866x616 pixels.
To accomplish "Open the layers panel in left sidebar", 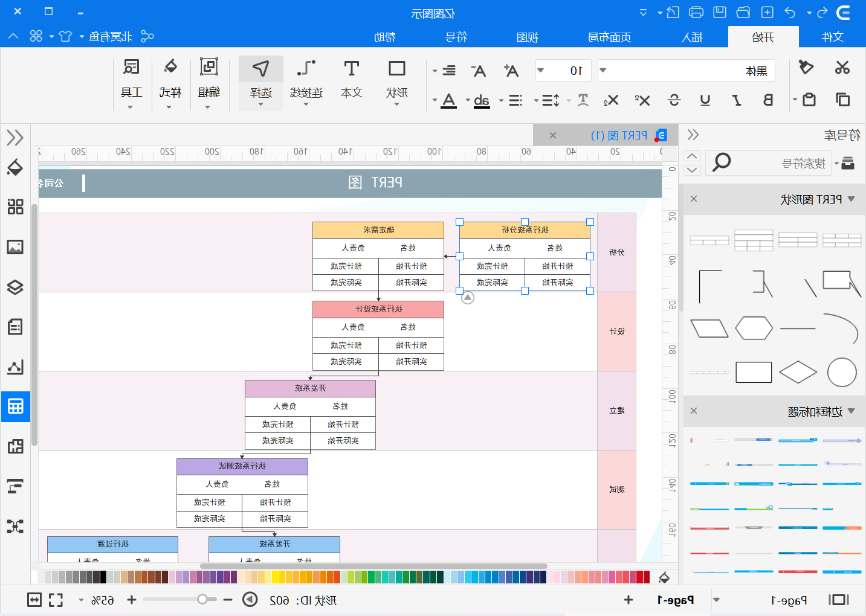I will pyautogui.click(x=15, y=287).
